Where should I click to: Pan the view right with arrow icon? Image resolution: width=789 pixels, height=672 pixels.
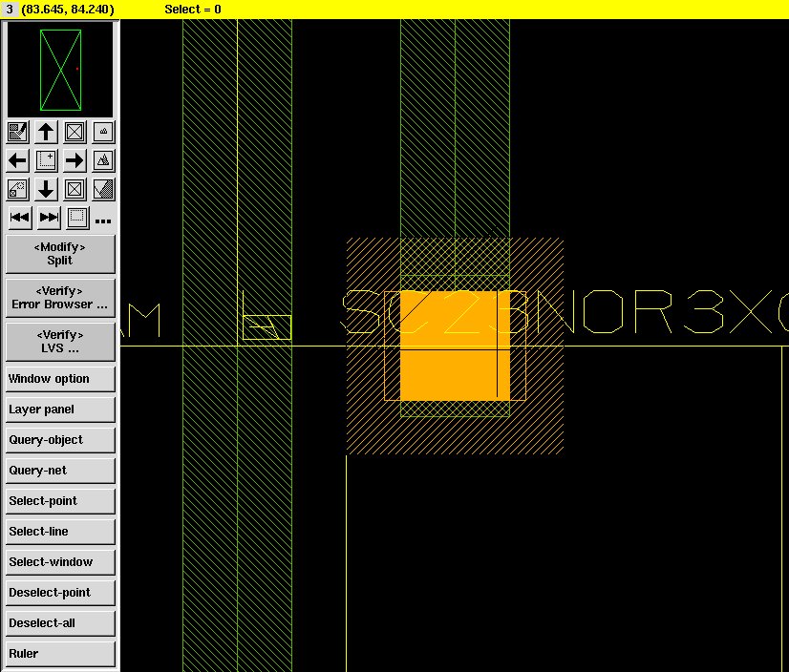75,160
